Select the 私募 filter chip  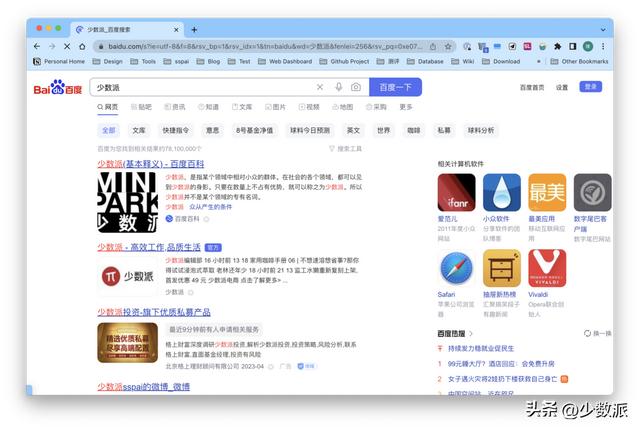pos(444,131)
